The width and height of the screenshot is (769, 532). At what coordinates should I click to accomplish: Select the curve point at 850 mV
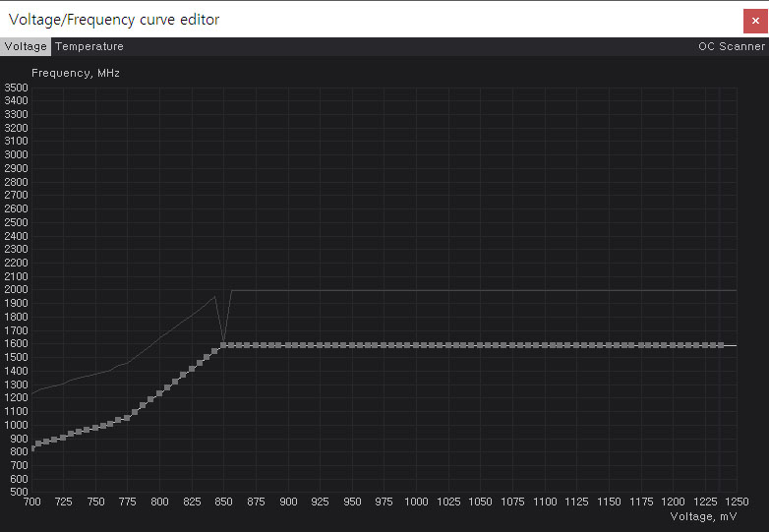(223, 345)
